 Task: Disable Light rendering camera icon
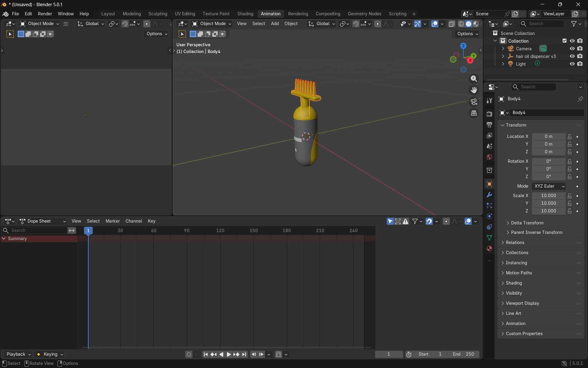pos(580,64)
